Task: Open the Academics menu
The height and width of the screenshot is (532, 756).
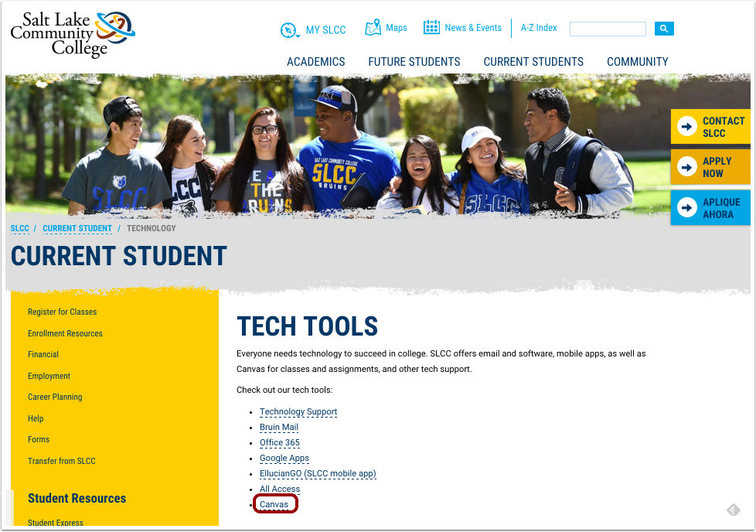Action: pos(315,62)
